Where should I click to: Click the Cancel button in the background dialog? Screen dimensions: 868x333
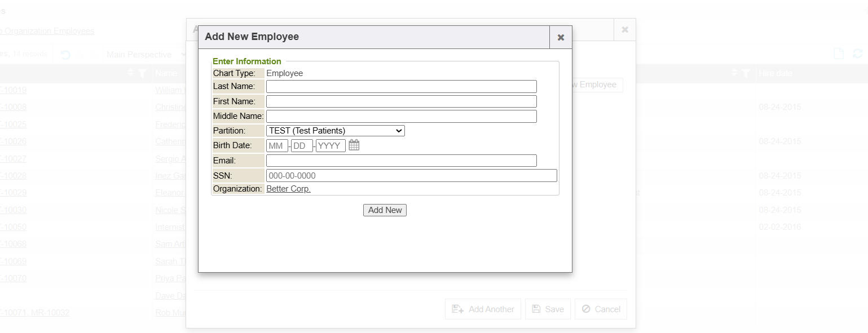point(601,309)
